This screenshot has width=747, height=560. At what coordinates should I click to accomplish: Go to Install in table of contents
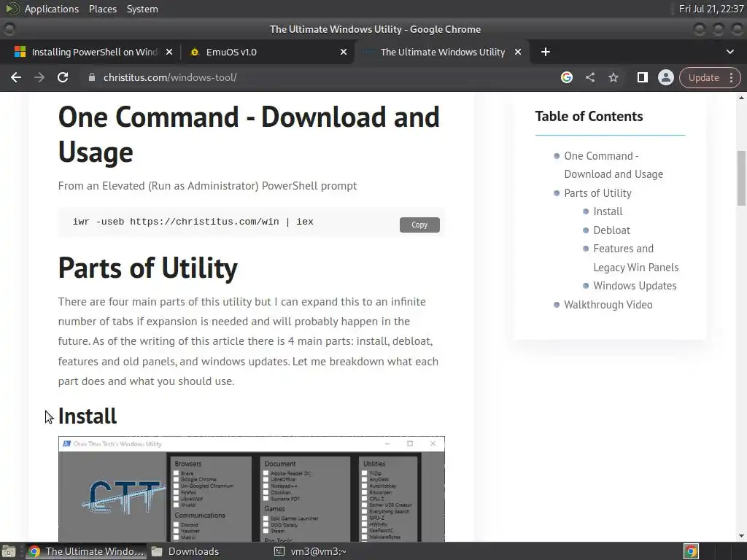point(608,211)
